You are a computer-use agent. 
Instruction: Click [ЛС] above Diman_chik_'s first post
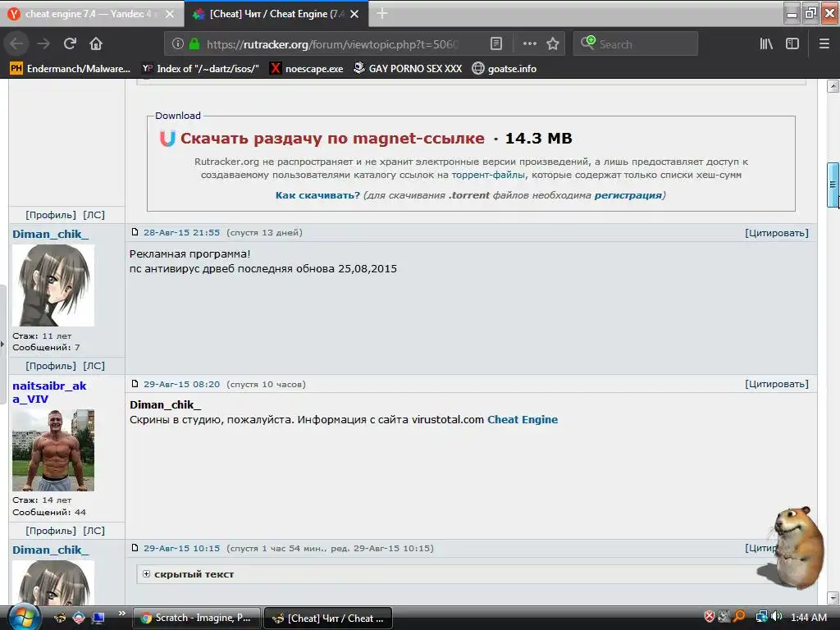tap(94, 215)
